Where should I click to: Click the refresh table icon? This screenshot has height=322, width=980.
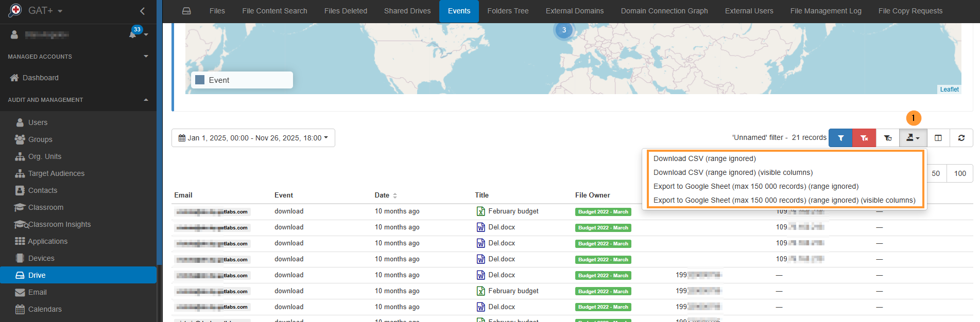tap(961, 138)
